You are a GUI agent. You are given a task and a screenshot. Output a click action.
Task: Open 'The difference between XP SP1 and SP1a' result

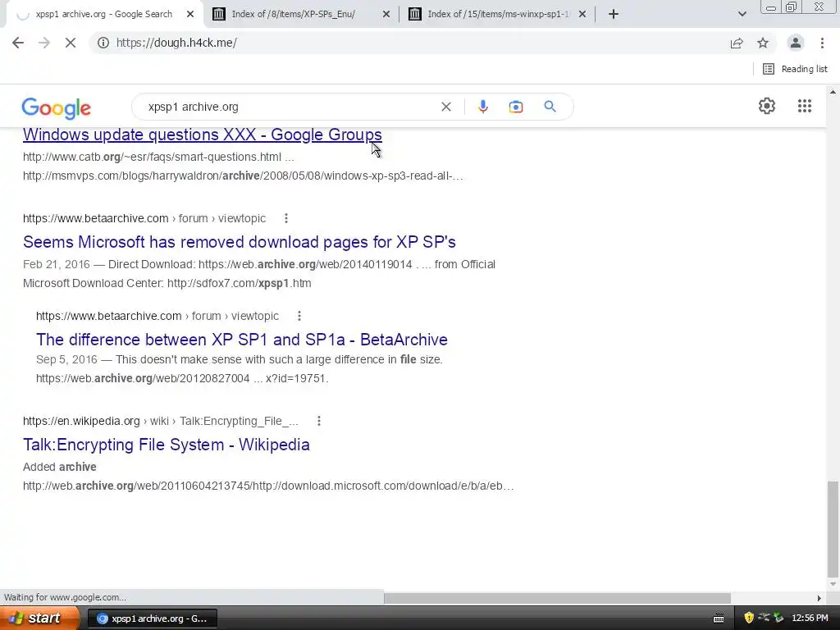coord(242,340)
